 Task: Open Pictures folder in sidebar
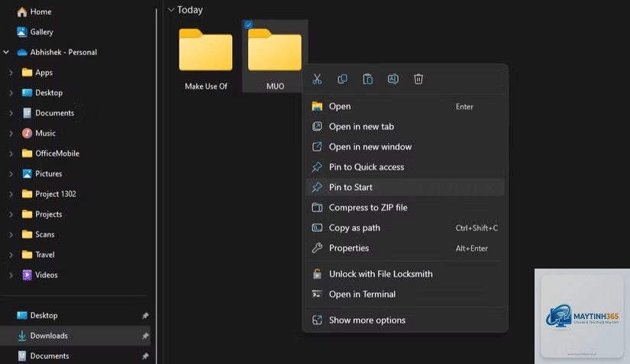42,174
